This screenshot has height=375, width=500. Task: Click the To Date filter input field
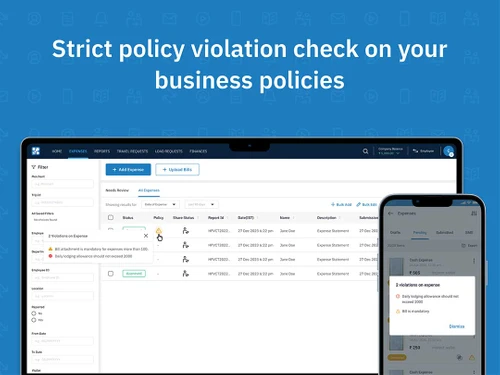click(x=62, y=360)
